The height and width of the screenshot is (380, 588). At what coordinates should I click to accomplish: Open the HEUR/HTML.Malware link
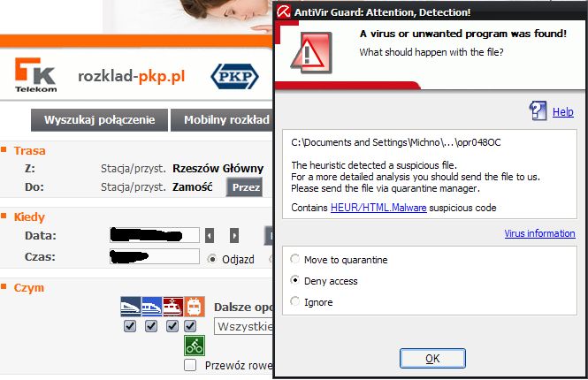click(378, 208)
